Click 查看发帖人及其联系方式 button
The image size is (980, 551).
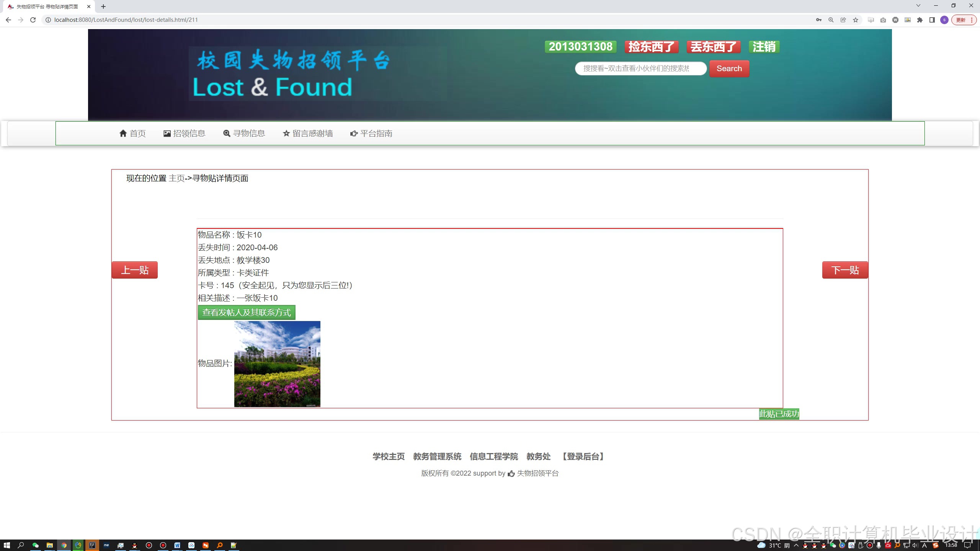coord(247,313)
